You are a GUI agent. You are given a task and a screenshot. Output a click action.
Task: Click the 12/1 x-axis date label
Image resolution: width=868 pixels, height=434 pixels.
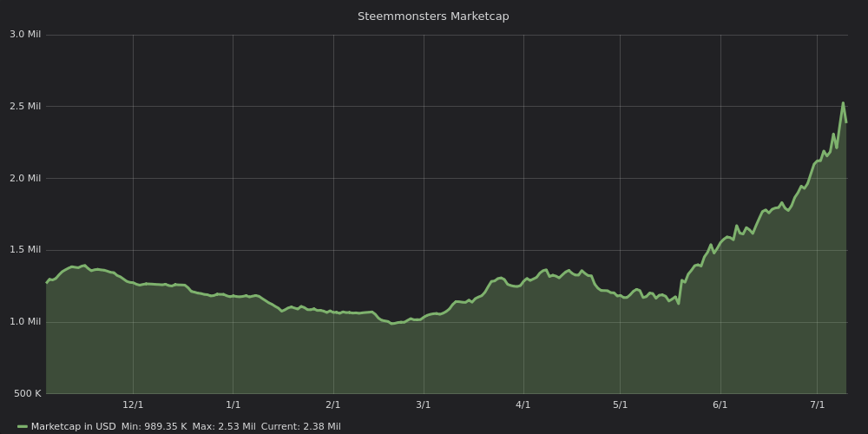[x=133, y=405]
